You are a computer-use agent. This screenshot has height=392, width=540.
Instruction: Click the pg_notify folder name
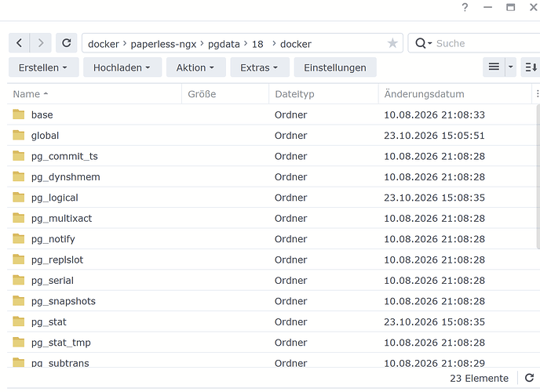pos(53,239)
